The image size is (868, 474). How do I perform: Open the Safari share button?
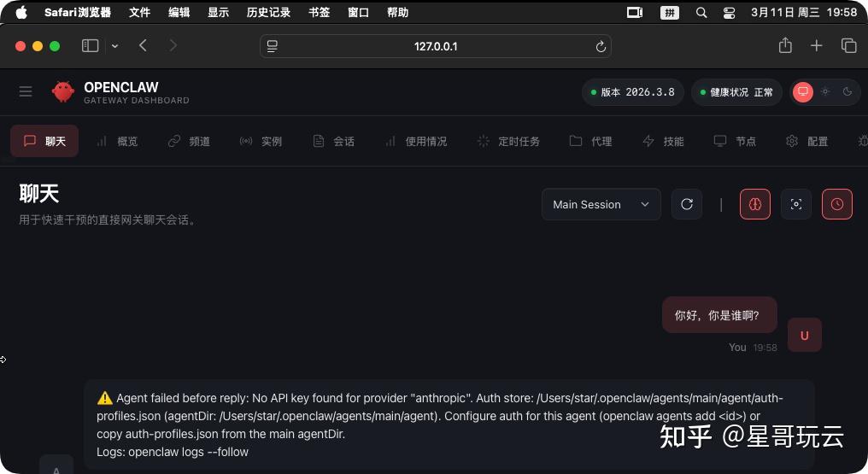(x=785, y=45)
